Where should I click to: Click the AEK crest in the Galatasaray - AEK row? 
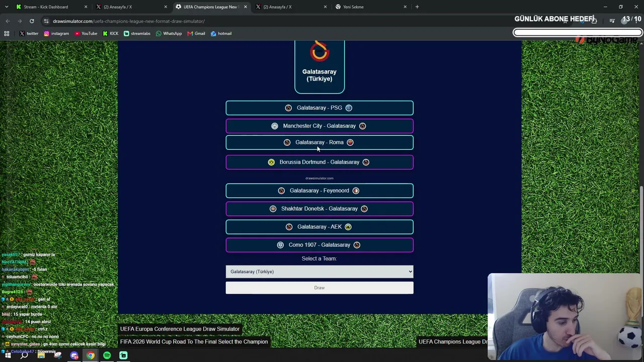point(348,227)
